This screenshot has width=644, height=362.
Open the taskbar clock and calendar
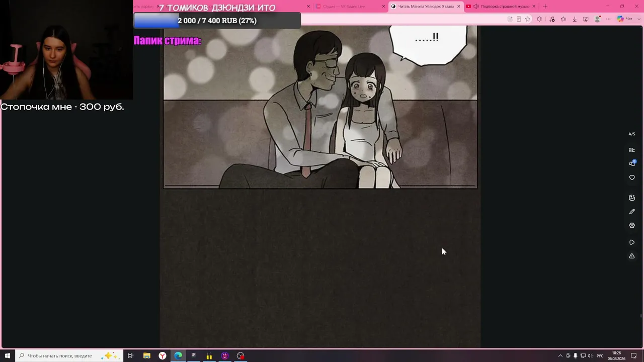[616, 356]
